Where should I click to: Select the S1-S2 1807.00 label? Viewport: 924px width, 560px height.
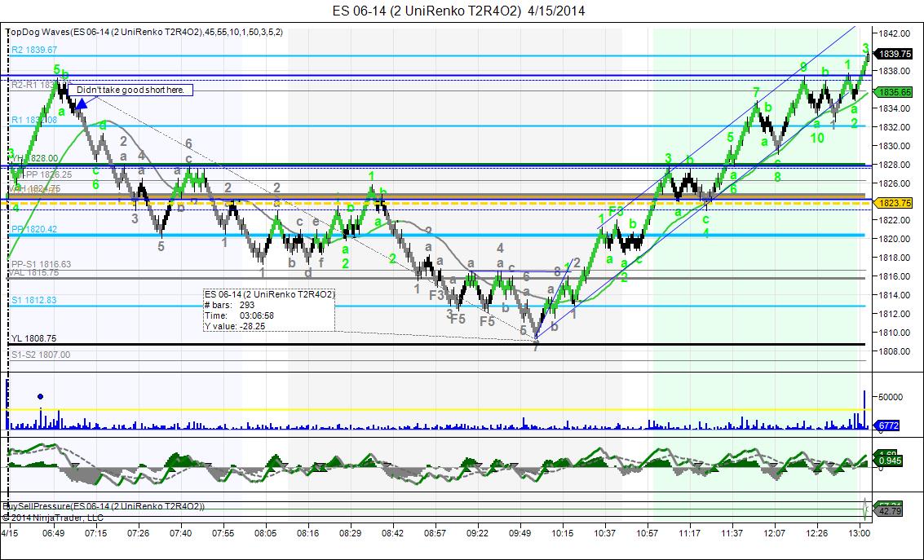[x=41, y=355]
